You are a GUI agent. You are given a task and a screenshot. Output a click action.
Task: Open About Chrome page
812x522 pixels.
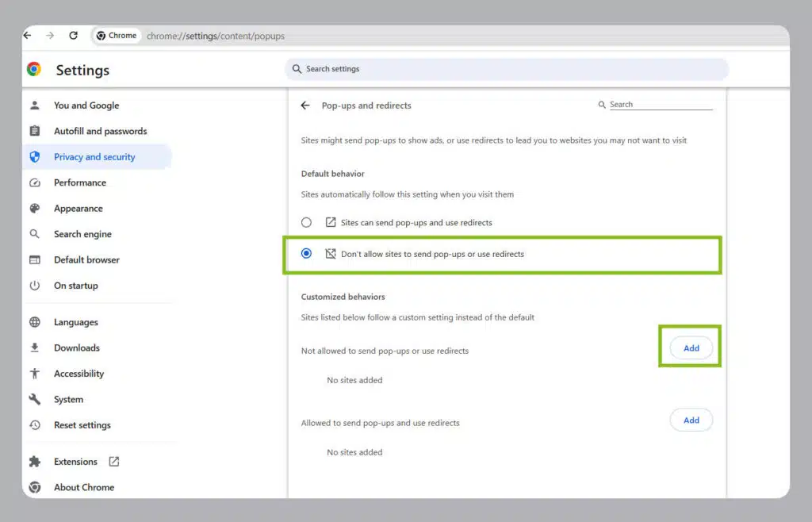[x=84, y=487]
